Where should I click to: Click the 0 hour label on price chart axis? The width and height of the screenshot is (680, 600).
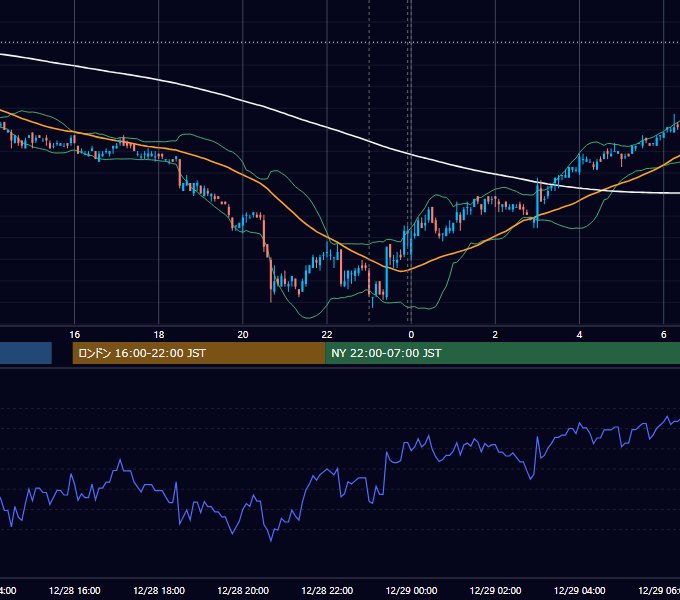(411, 335)
